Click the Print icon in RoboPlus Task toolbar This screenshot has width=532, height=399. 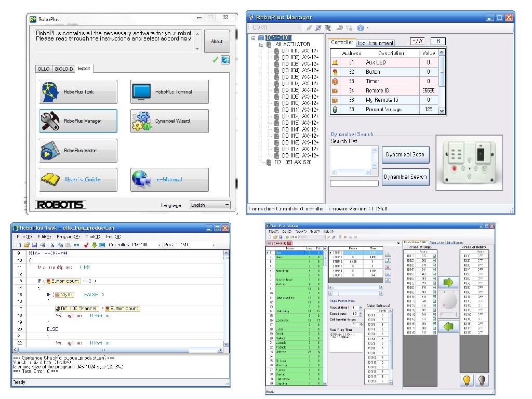pos(43,245)
